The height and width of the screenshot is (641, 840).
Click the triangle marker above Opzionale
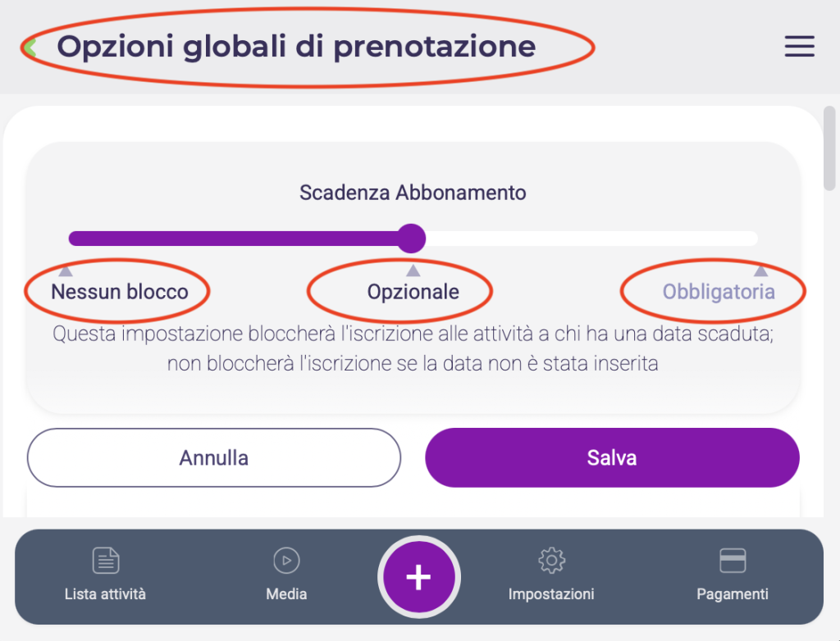[x=413, y=270]
